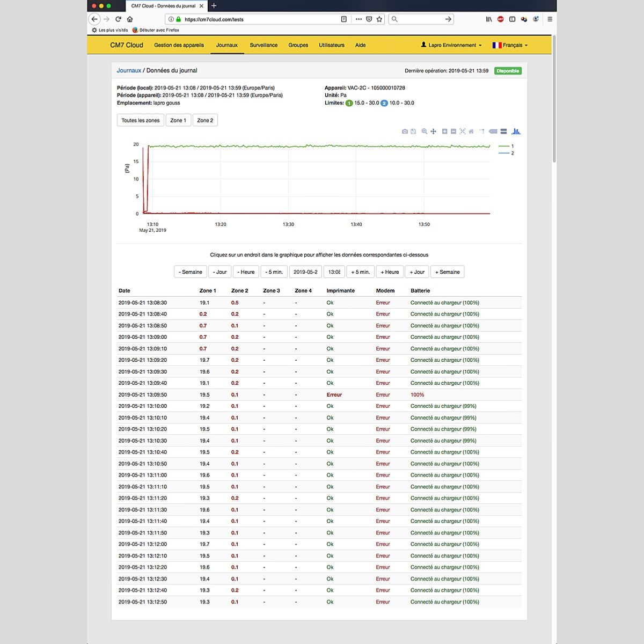Reset chart axes with home icon
Screen dimensions: 644x644
coord(471,131)
